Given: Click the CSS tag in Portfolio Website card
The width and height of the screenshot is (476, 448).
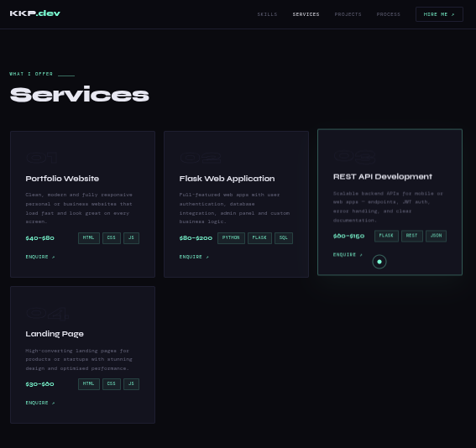Looking at the screenshot, I should coord(112,238).
